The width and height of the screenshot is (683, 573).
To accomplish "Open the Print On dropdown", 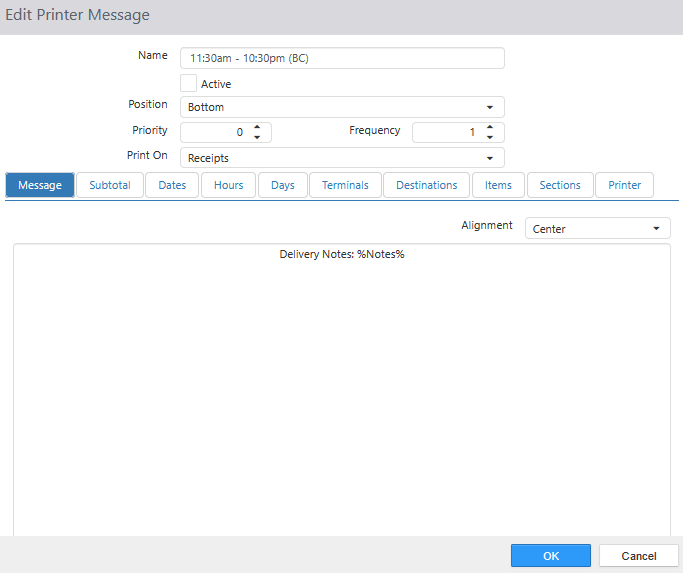I will [x=342, y=158].
